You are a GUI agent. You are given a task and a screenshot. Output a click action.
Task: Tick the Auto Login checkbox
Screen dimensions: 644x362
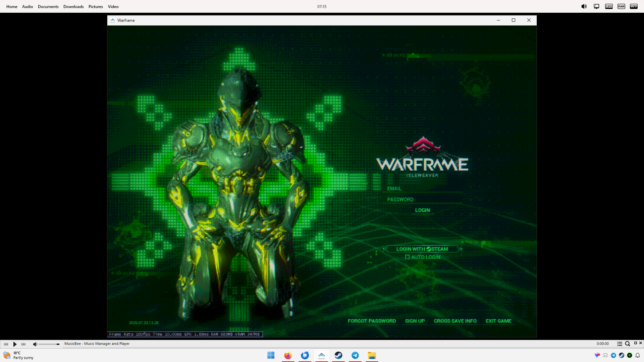click(x=408, y=257)
